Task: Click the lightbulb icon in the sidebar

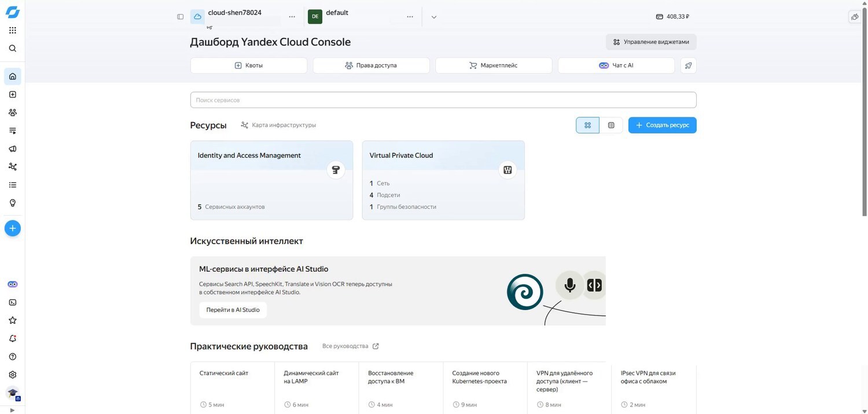Action: [13, 203]
